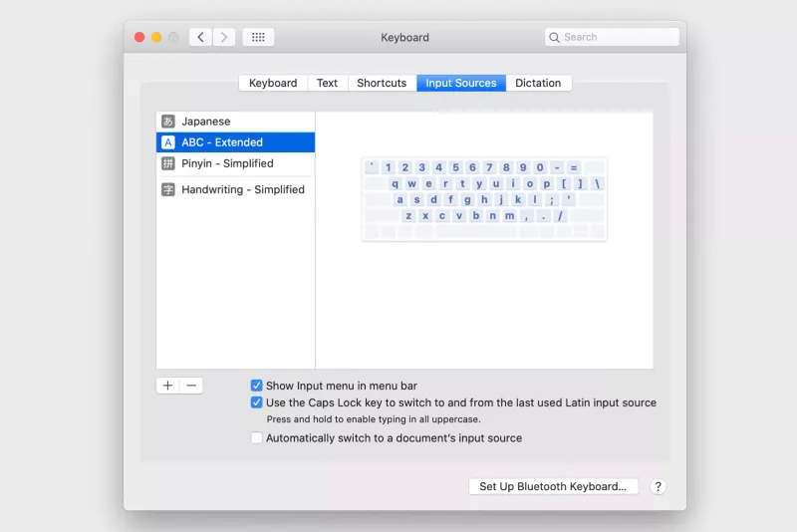Image resolution: width=797 pixels, height=532 pixels.
Task: Click the Pinyin - Simplified source icon
Action: (168, 163)
